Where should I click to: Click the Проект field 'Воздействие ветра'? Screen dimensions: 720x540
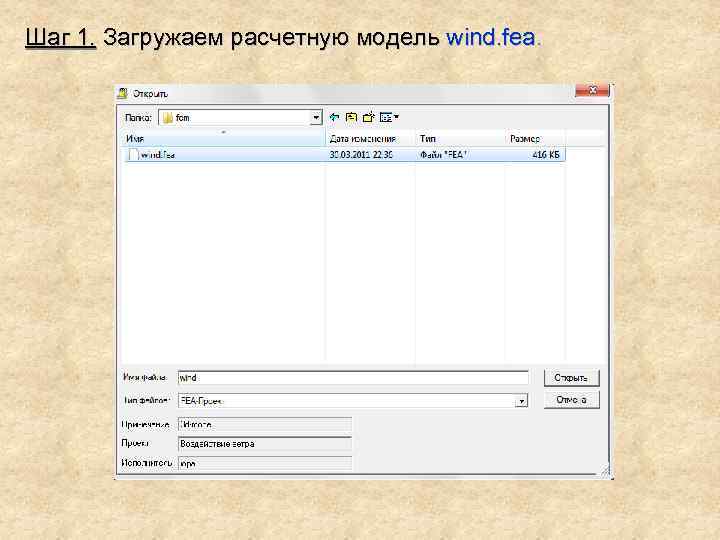[264, 444]
